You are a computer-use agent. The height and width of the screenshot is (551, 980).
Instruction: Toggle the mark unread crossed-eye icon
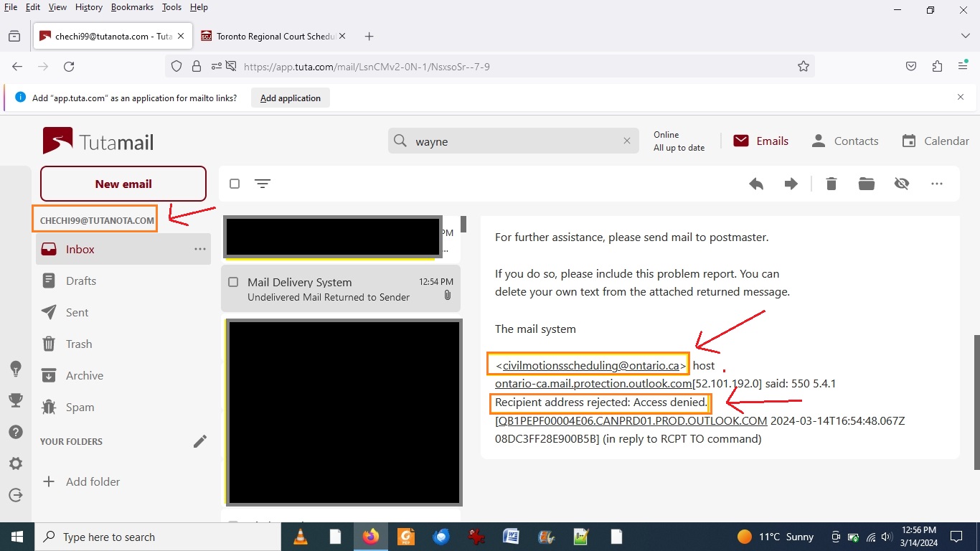[x=902, y=184]
